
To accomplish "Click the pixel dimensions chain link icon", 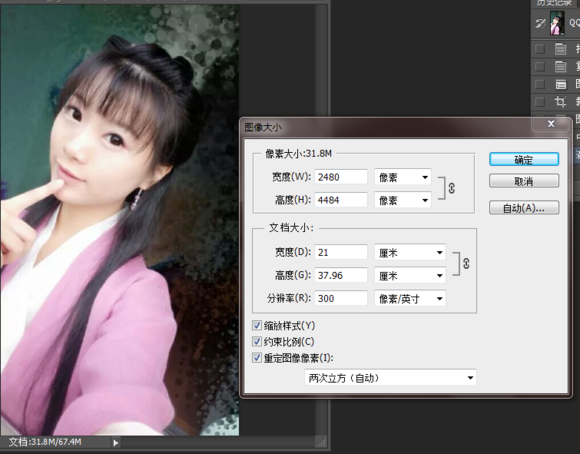I will point(452,188).
